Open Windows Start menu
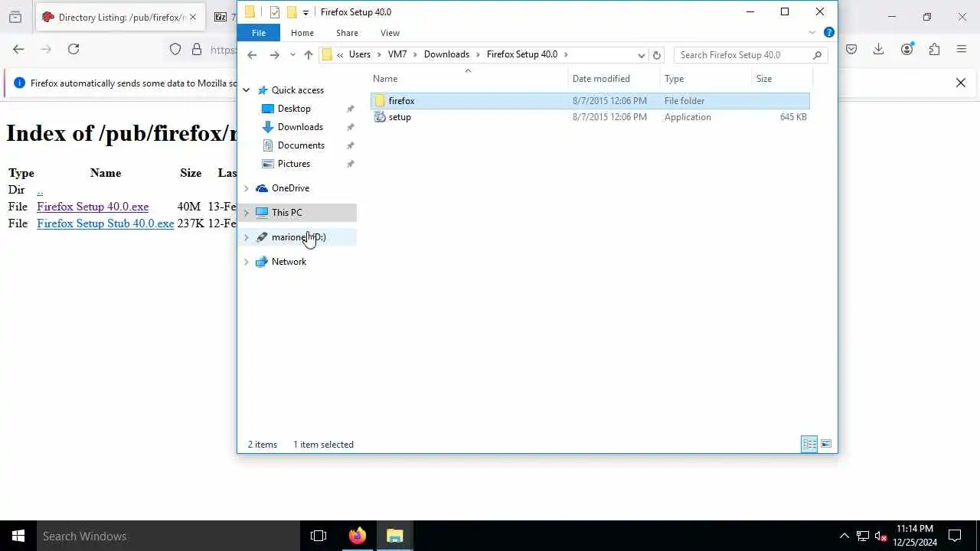980x551 pixels. click(18, 536)
